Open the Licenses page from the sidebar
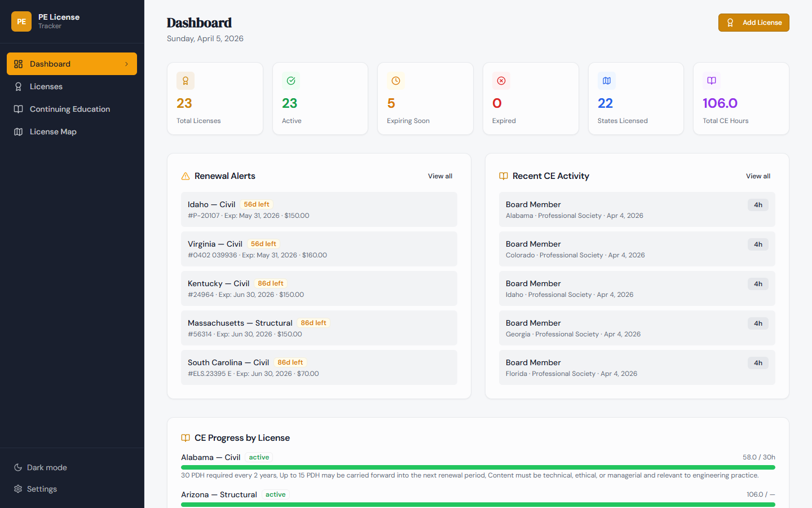Image resolution: width=812 pixels, height=508 pixels. click(x=46, y=86)
